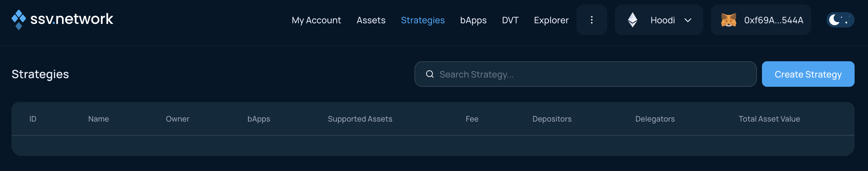Click the moon icon in theme switch
The width and height of the screenshot is (868, 171).
(834, 19)
